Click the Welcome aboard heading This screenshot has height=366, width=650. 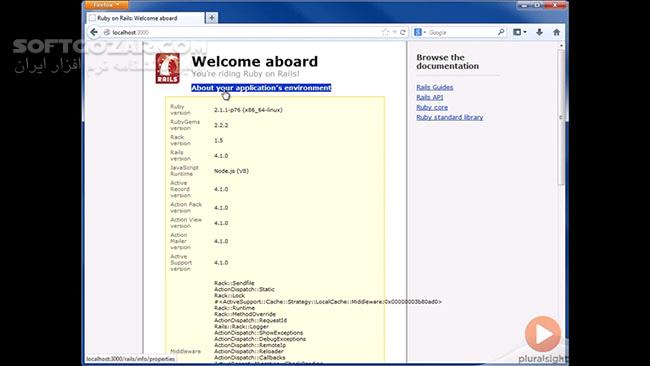click(255, 61)
